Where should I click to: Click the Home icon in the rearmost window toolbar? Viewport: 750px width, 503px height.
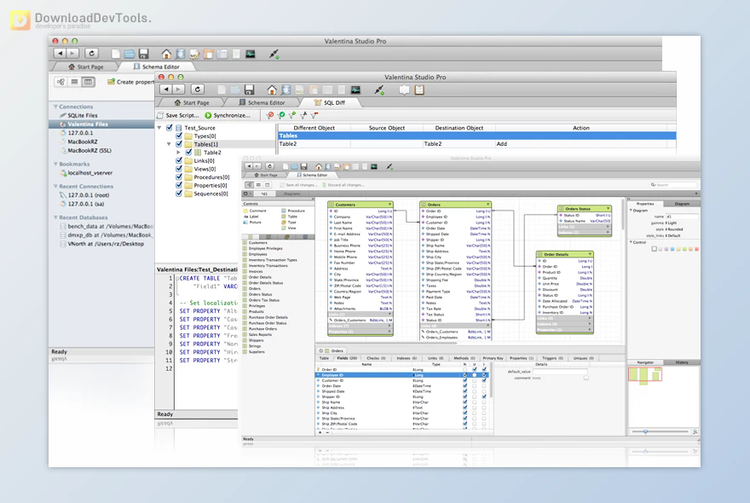click(x=166, y=54)
